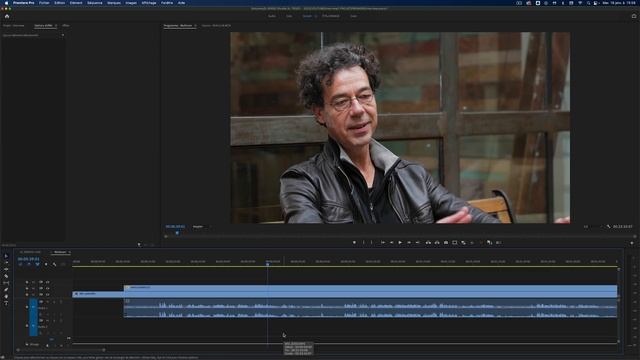640x360 pixels.
Task: Select the upper video clip in timeline
Action: coord(370,288)
